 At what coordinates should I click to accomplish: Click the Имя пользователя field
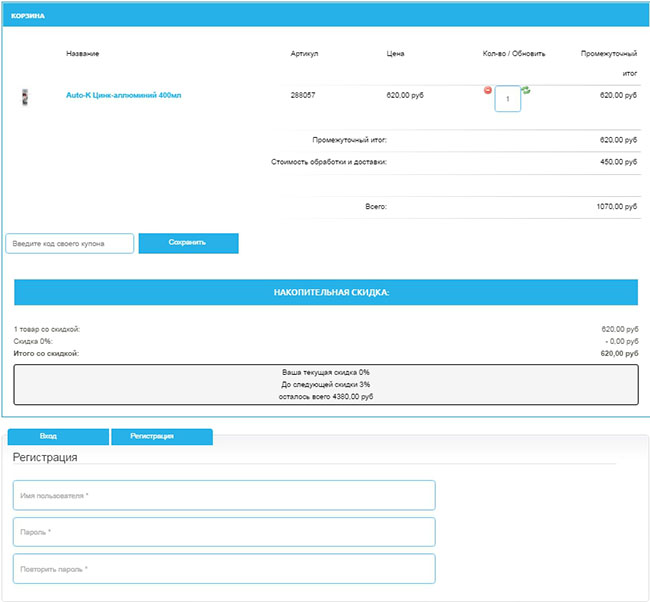224,495
